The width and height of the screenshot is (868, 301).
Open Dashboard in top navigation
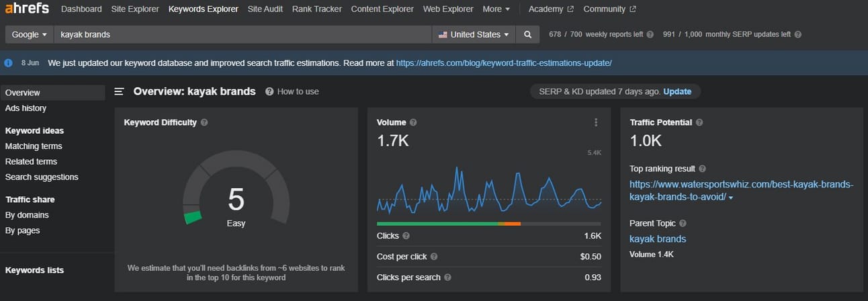(x=81, y=9)
